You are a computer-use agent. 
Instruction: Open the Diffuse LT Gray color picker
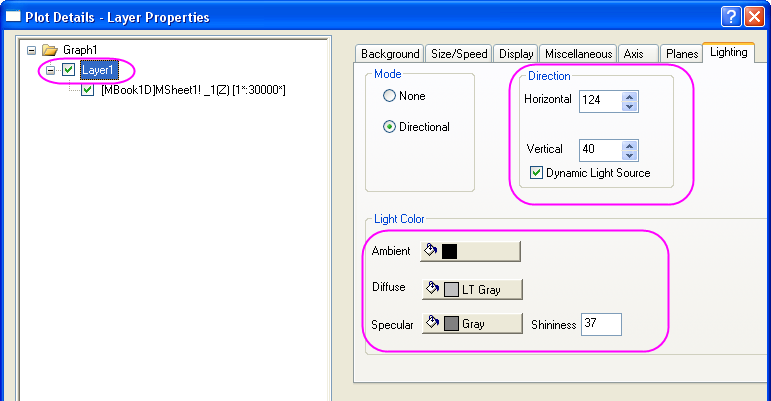point(472,288)
